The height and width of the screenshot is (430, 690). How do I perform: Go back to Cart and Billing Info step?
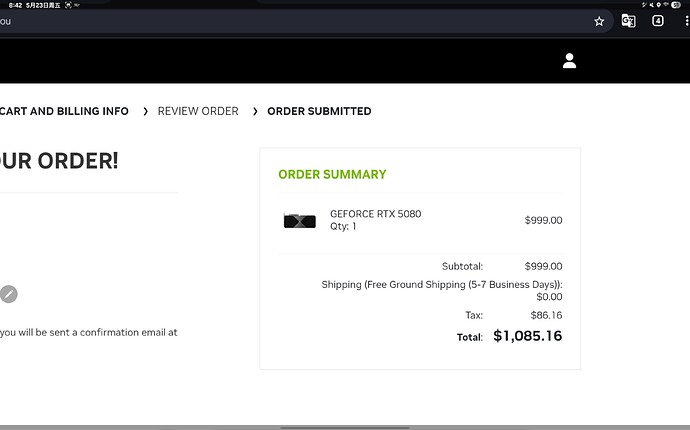[64, 111]
